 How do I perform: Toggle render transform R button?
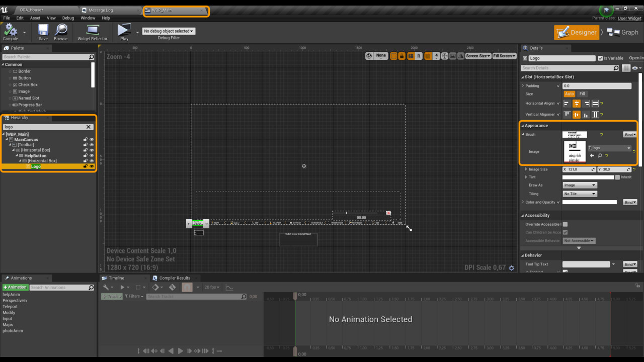(x=418, y=56)
